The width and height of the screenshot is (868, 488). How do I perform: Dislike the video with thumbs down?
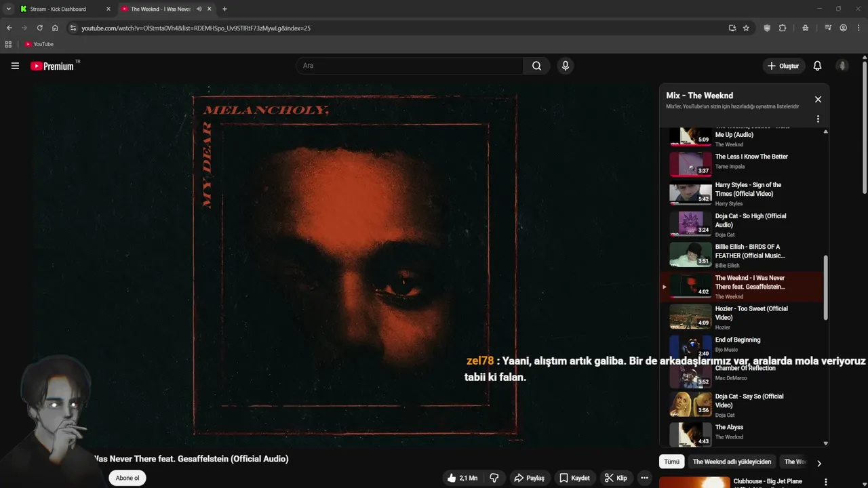point(494,478)
